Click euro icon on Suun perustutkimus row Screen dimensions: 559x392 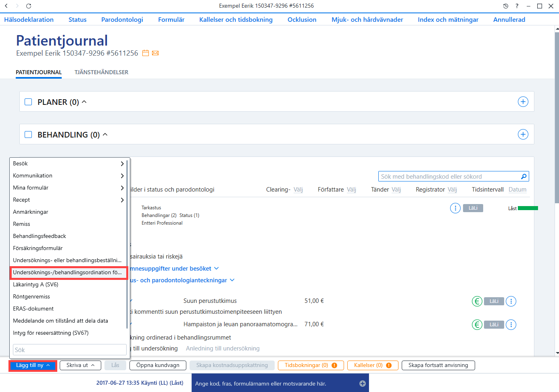click(477, 301)
